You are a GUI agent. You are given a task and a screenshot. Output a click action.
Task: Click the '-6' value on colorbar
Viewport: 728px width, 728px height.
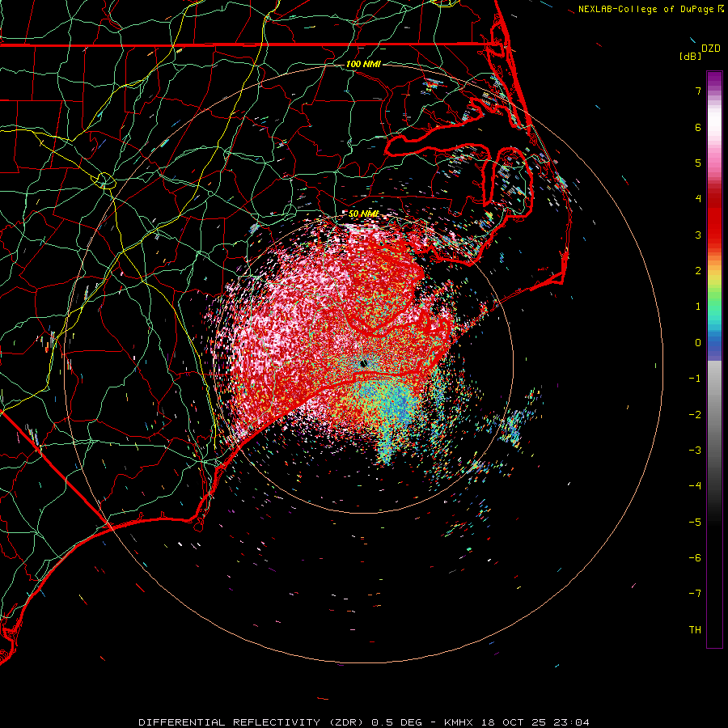pos(695,558)
